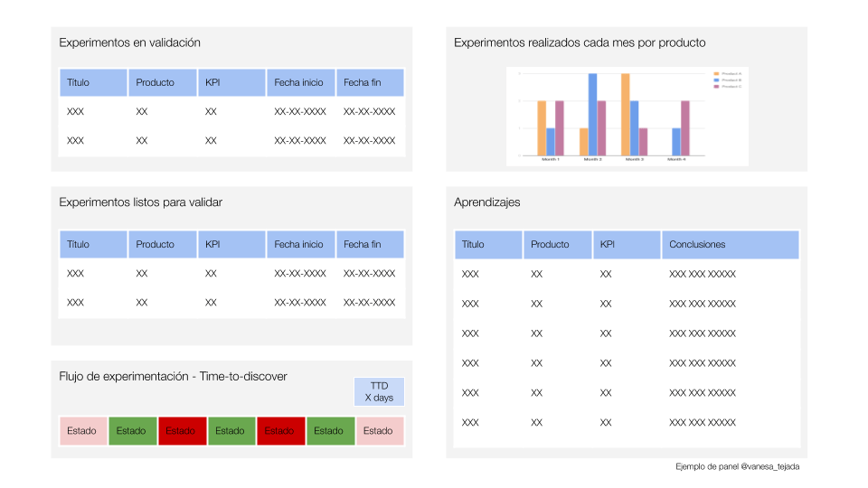This screenshot has height=488, width=868.
Task: Select the leftmost pink Estado box
Action: click(82, 431)
